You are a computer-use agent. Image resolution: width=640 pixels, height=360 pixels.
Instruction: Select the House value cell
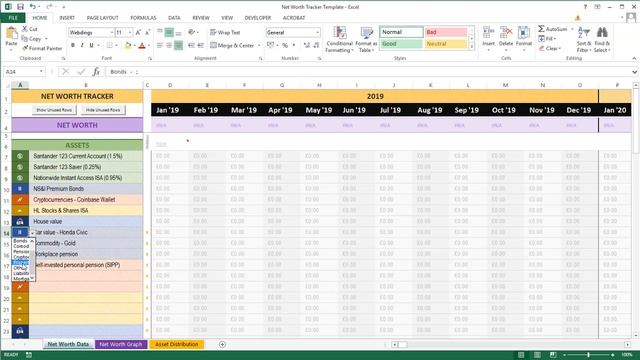click(86, 221)
